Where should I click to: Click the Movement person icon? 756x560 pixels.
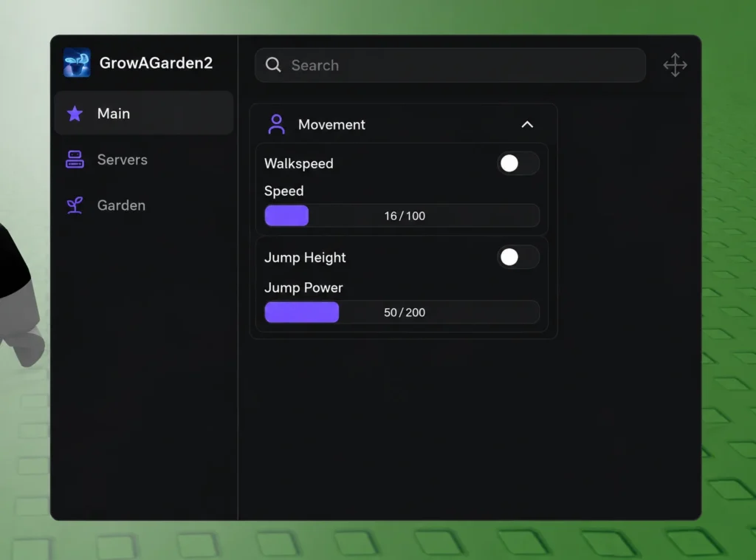tap(276, 124)
